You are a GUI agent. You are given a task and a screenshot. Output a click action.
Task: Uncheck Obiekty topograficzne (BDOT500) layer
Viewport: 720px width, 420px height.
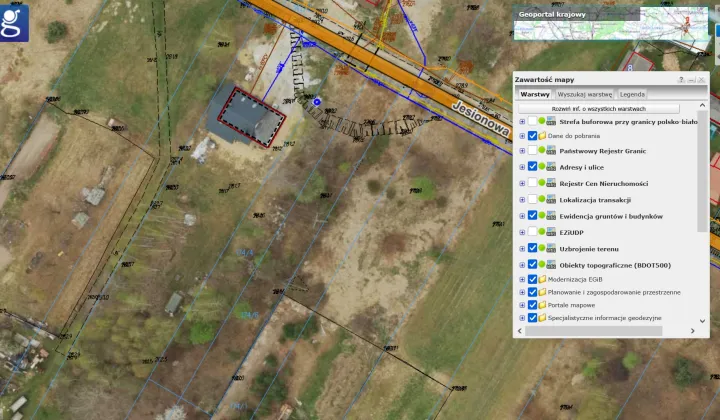(532, 265)
